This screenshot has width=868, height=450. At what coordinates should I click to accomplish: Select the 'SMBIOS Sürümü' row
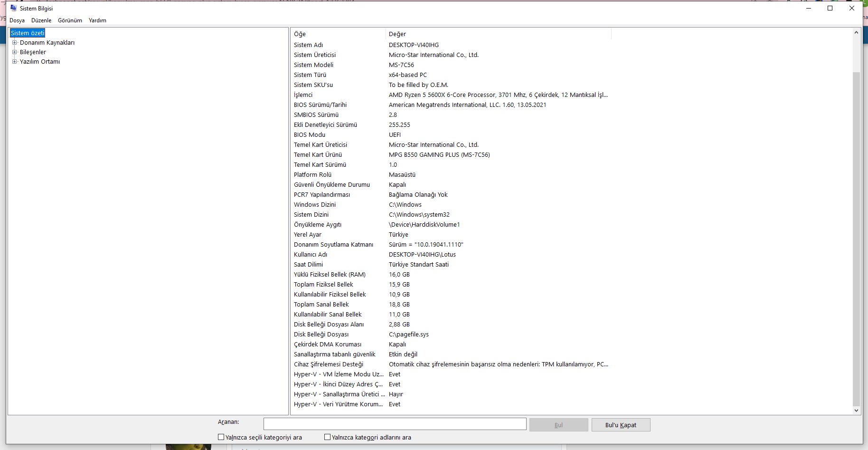[x=451, y=115]
